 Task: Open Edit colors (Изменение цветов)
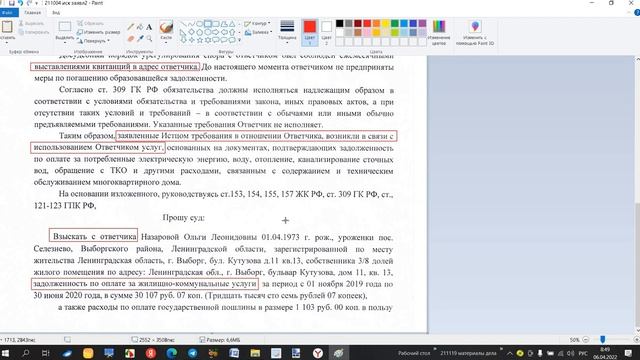[439, 32]
